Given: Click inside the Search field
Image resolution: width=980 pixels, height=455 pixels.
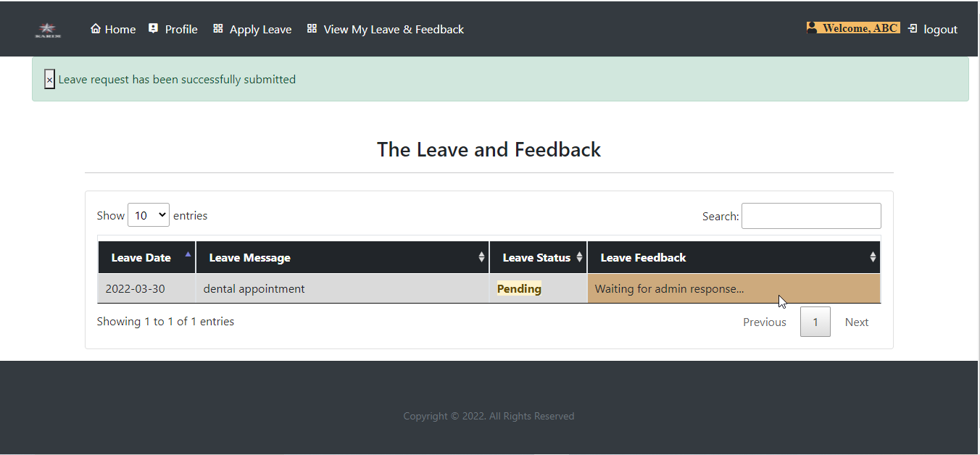Looking at the screenshot, I should tap(810, 215).
